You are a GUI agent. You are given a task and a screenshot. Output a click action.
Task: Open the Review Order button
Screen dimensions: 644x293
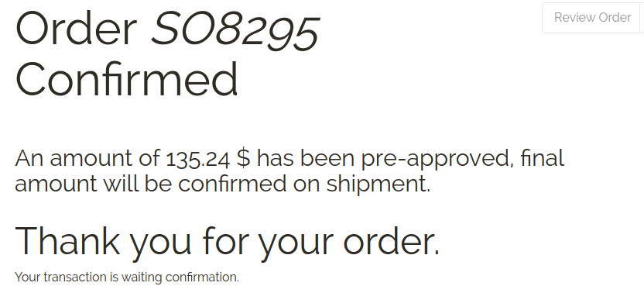point(591,18)
